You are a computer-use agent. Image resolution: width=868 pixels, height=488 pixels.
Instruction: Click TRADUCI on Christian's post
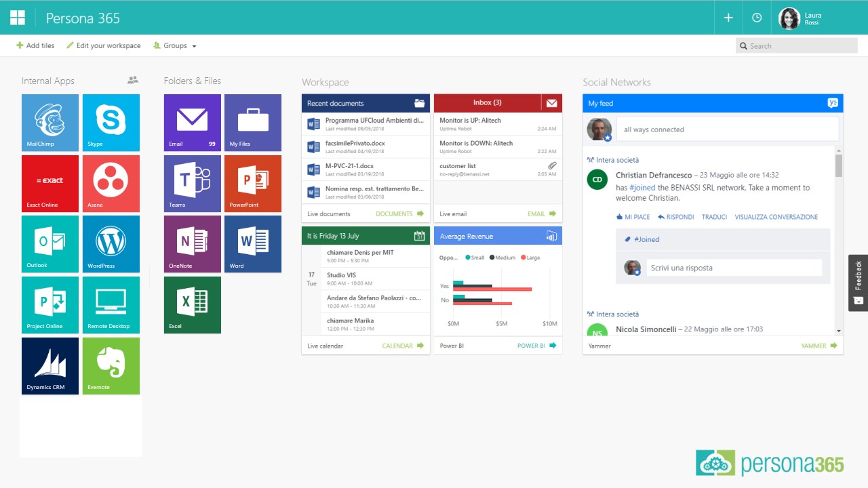click(x=714, y=217)
